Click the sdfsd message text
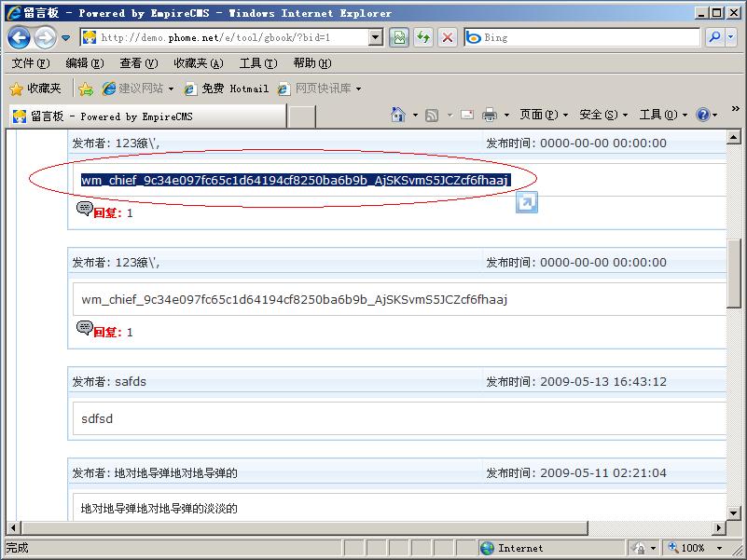This screenshot has height=560, width=747. click(97, 419)
